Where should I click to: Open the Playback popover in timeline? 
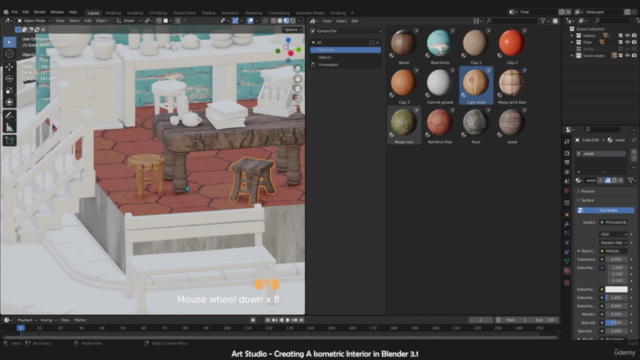27,320
